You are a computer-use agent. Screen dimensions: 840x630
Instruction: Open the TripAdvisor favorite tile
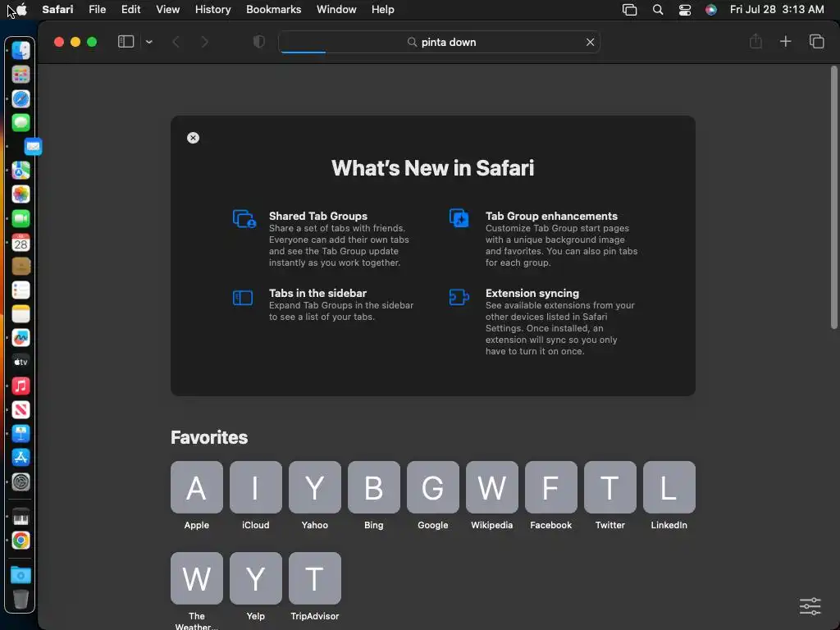(314, 578)
